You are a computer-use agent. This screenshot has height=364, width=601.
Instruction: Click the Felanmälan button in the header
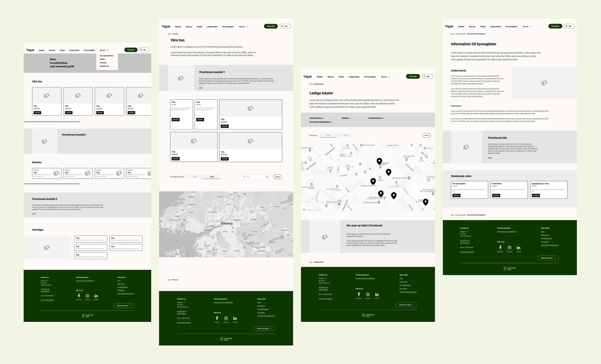[x=131, y=50]
